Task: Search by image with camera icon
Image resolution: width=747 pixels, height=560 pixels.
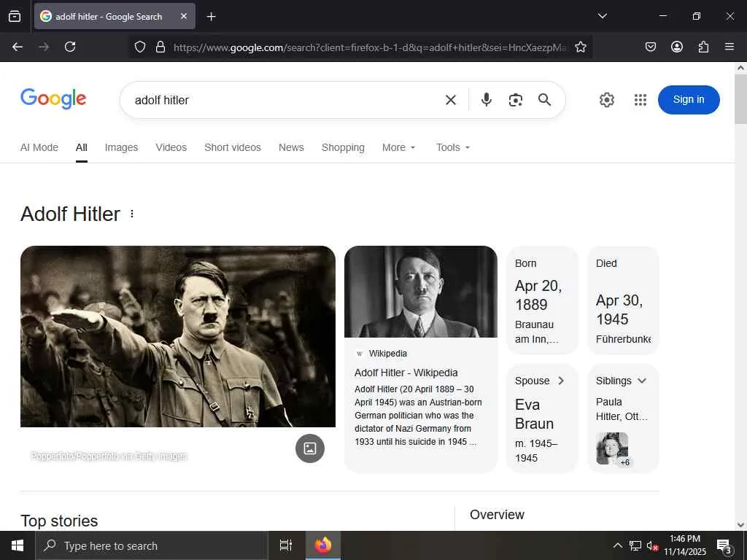Action: click(x=516, y=100)
